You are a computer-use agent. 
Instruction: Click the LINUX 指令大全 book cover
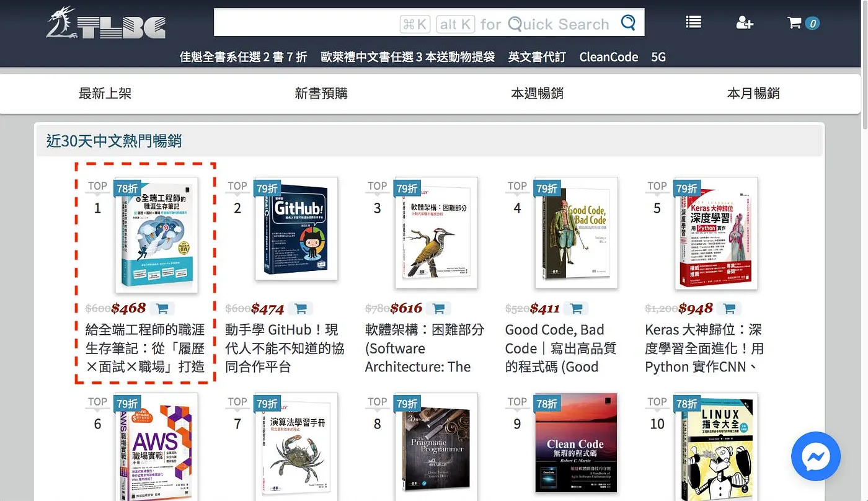coord(717,446)
